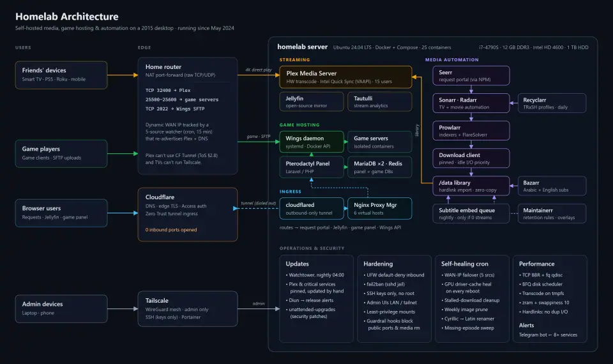Select the cloudflared tunnel node
Viewport: 613px width, 364px height.
[312, 208]
